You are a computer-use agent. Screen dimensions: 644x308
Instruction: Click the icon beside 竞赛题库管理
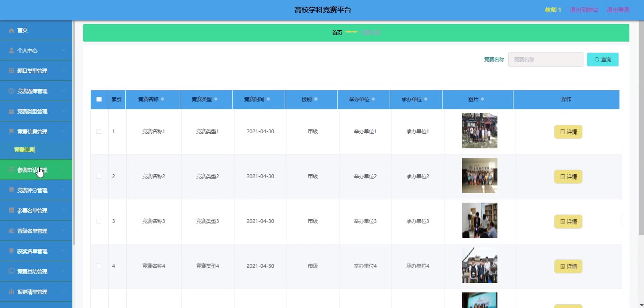(x=11, y=91)
